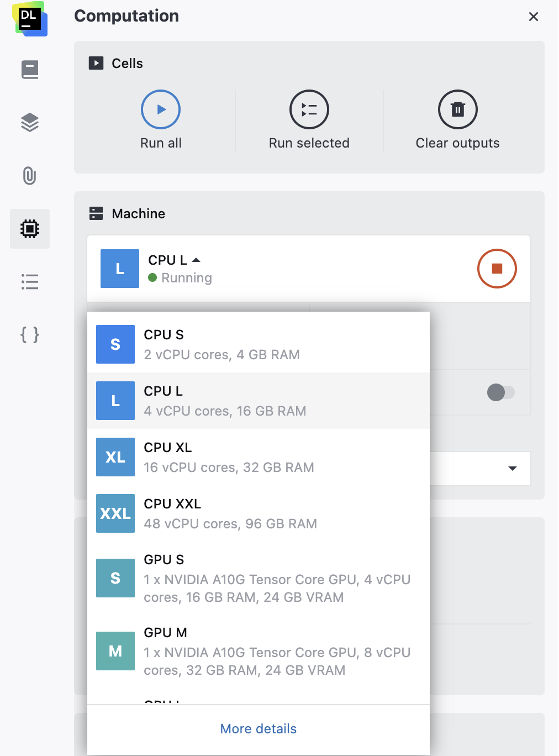559x756 pixels.
Task: Open the variables viewer panel
Action: pyautogui.click(x=29, y=334)
